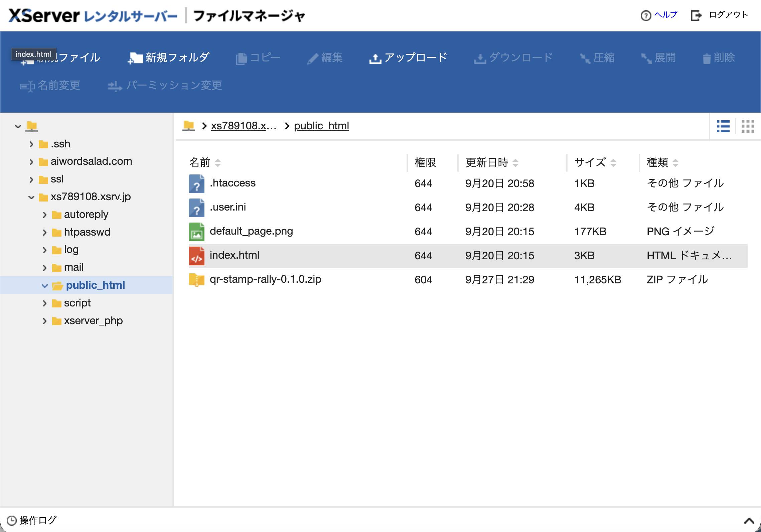Expand the .ssh folder
The image size is (761, 532).
(31, 144)
